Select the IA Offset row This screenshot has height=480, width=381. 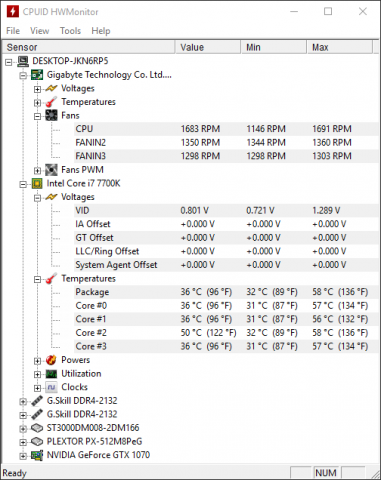click(x=226, y=224)
